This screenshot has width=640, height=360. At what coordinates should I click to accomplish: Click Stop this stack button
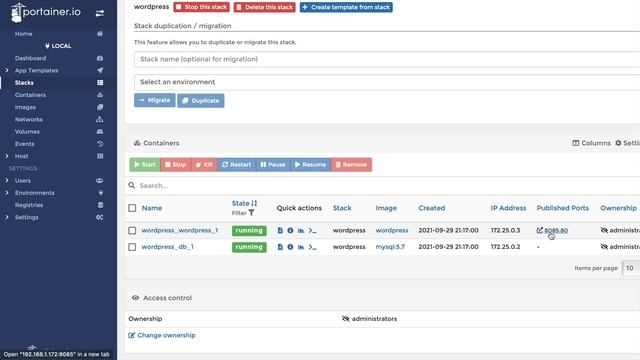(x=201, y=7)
